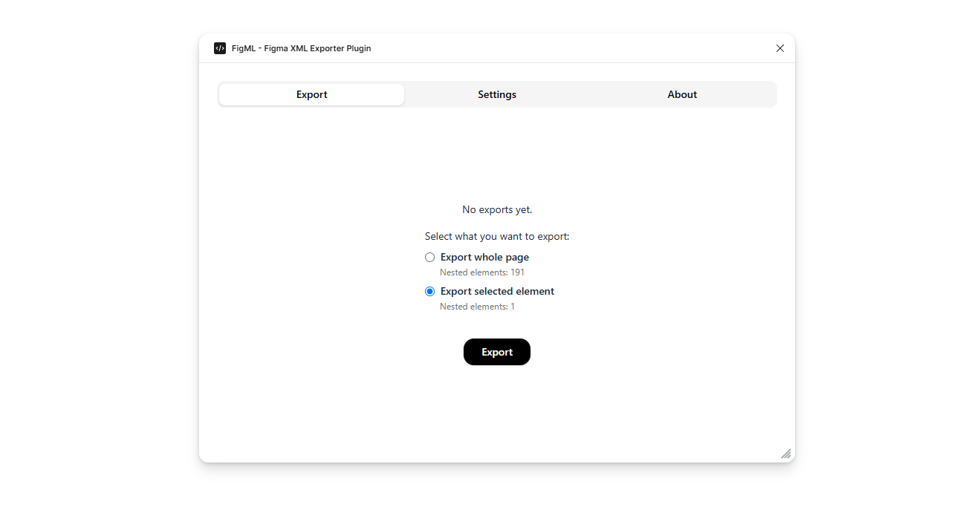This screenshot has height=510, width=980.
Task: Switch to the Settings tab
Action: [x=496, y=94]
